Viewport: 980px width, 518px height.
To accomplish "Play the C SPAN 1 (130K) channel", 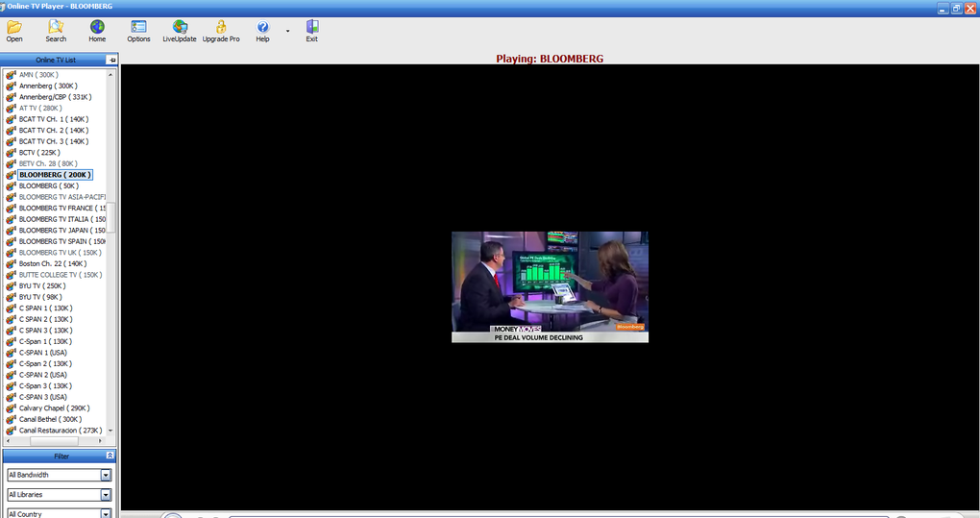I will coord(45,308).
